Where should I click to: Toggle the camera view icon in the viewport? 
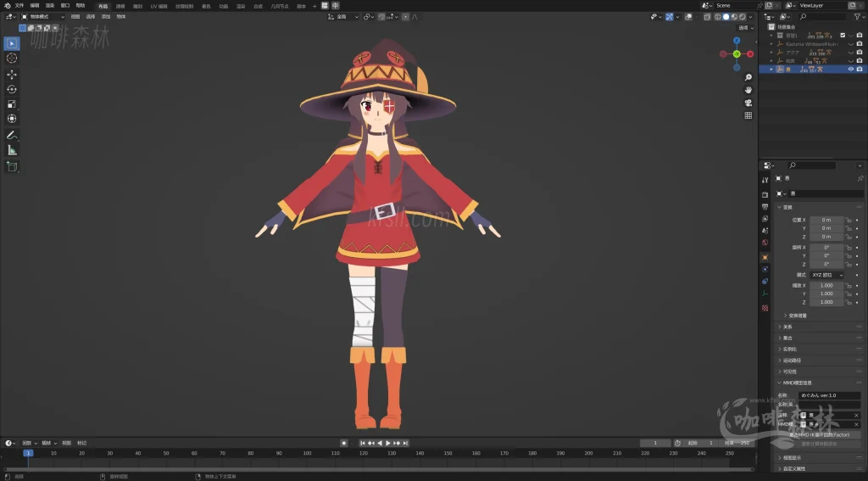[748, 103]
